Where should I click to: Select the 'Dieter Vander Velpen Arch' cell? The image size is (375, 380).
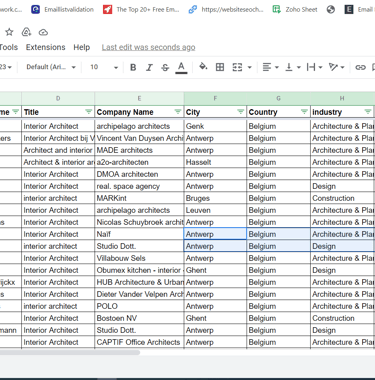pyautogui.click(x=139, y=294)
